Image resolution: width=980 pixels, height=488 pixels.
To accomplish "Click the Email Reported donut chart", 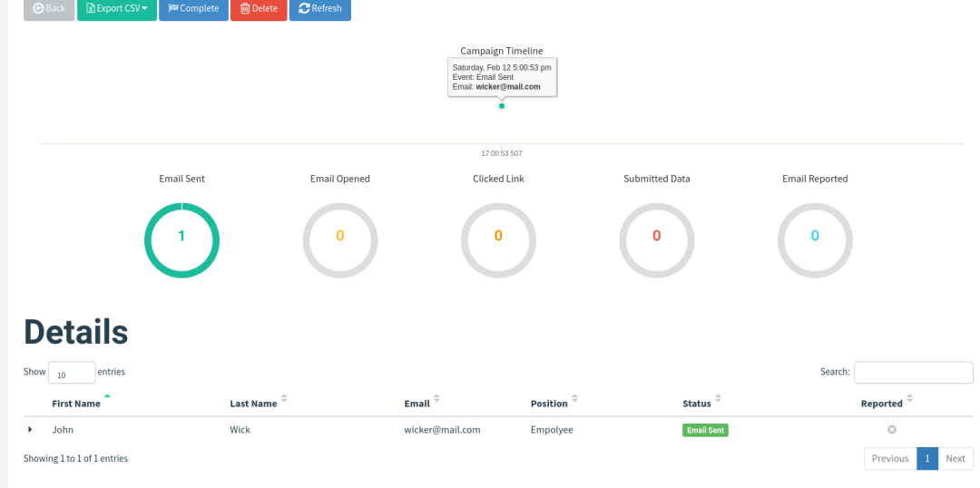I will 815,240.
